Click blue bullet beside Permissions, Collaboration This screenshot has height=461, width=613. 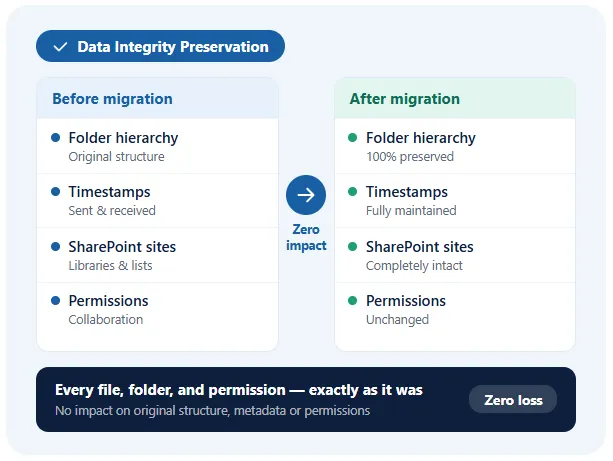[x=56, y=300]
